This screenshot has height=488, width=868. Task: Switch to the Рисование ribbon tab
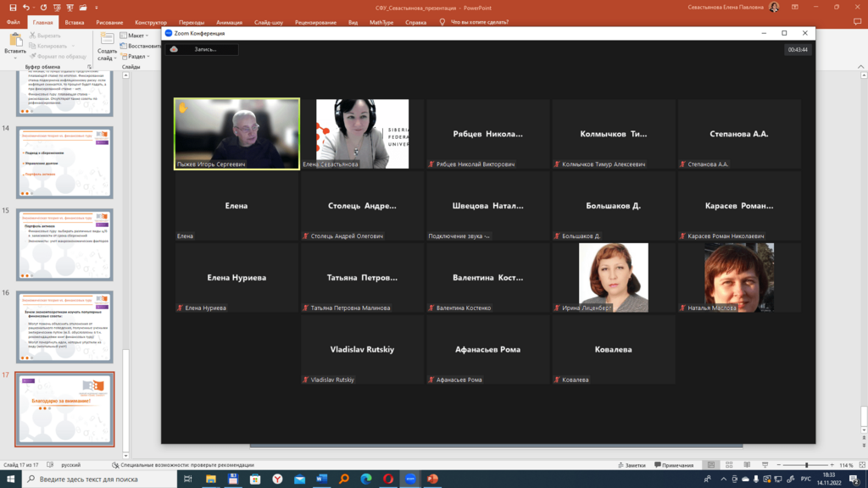click(x=109, y=23)
